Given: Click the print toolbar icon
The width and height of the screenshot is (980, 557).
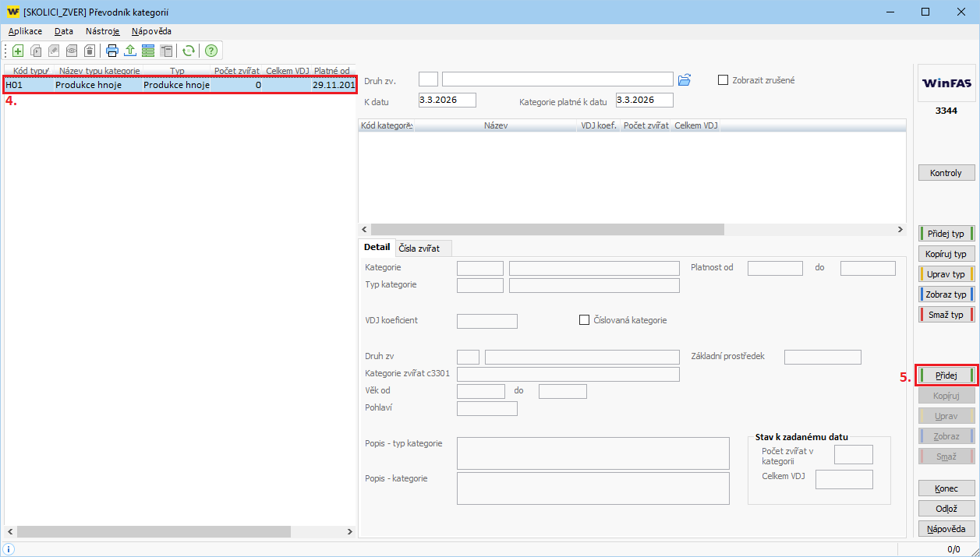Looking at the screenshot, I should [112, 51].
